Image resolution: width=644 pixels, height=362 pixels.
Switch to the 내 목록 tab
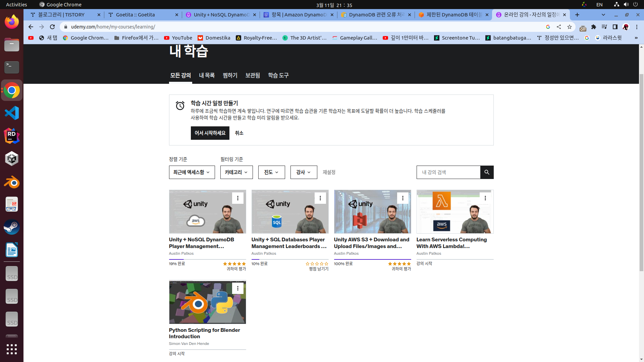pos(207,75)
